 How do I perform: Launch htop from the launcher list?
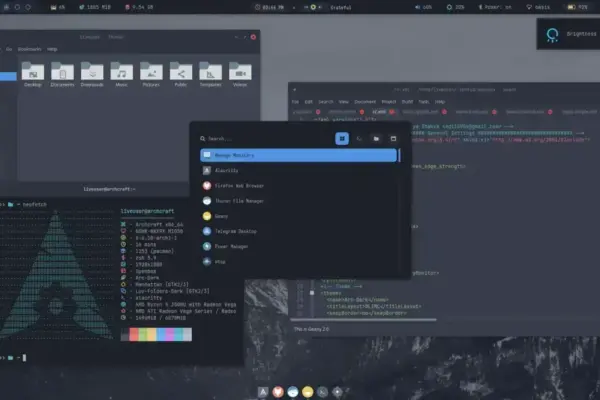[298, 262]
